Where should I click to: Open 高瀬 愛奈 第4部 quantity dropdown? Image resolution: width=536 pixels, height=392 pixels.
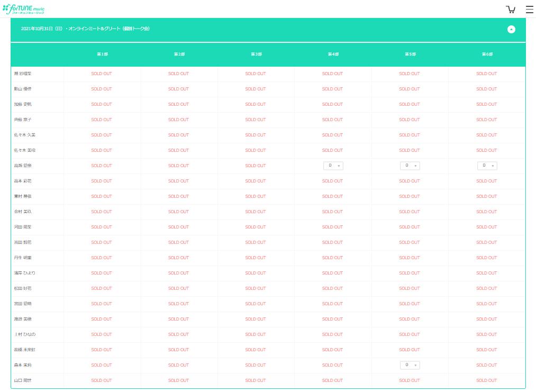pyautogui.click(x=333, y=166)
